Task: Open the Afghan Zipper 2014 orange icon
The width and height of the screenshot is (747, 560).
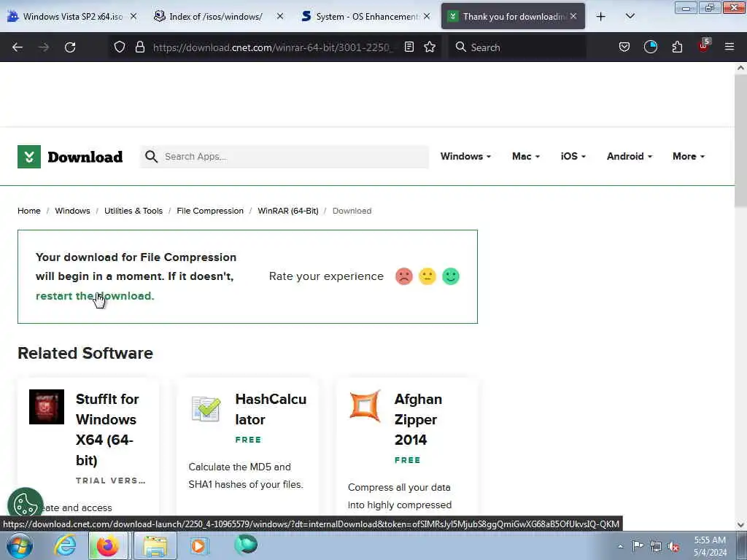Action: click(365, 405)
